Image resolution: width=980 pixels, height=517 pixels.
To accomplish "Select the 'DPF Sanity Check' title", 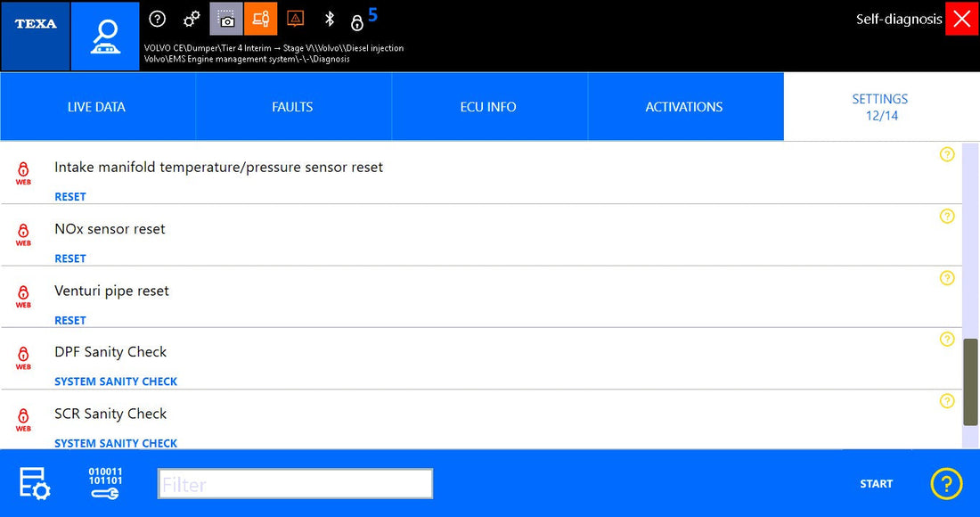I will (110, 353).
